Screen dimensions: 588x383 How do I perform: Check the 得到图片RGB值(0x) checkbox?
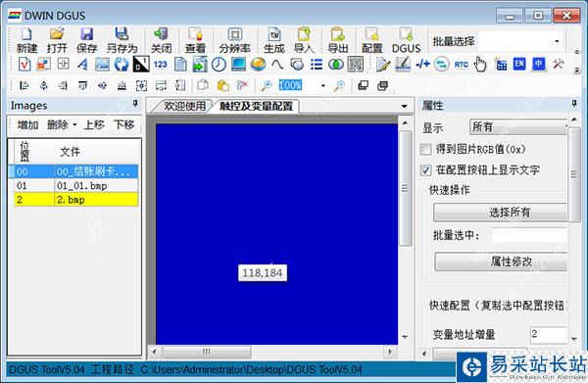coord(425,150)
